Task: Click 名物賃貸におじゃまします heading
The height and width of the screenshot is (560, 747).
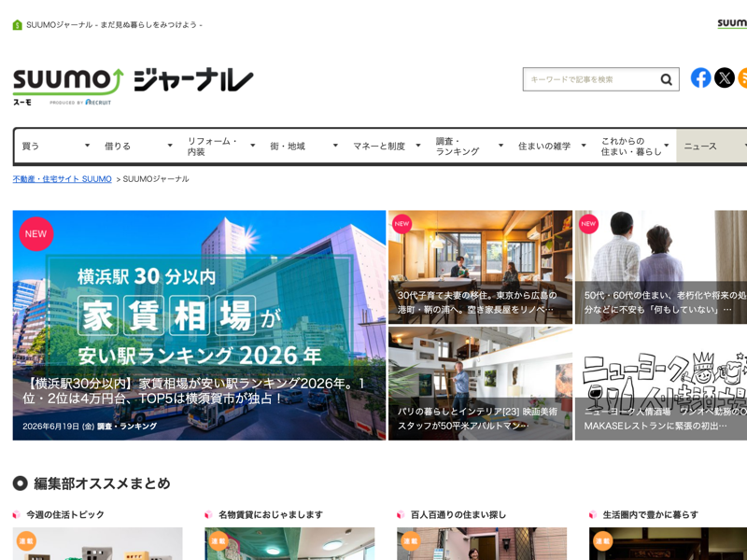Action: pyautogui.click(x=271, y=515)
